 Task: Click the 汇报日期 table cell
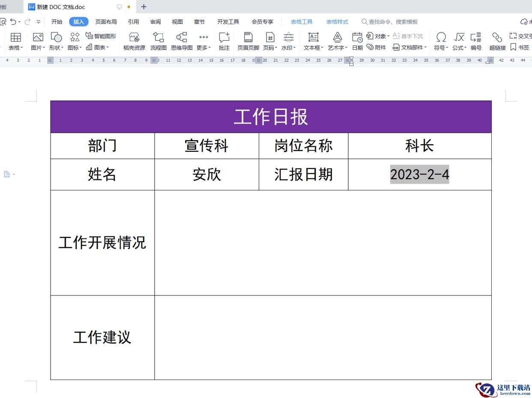click(303, 175)
